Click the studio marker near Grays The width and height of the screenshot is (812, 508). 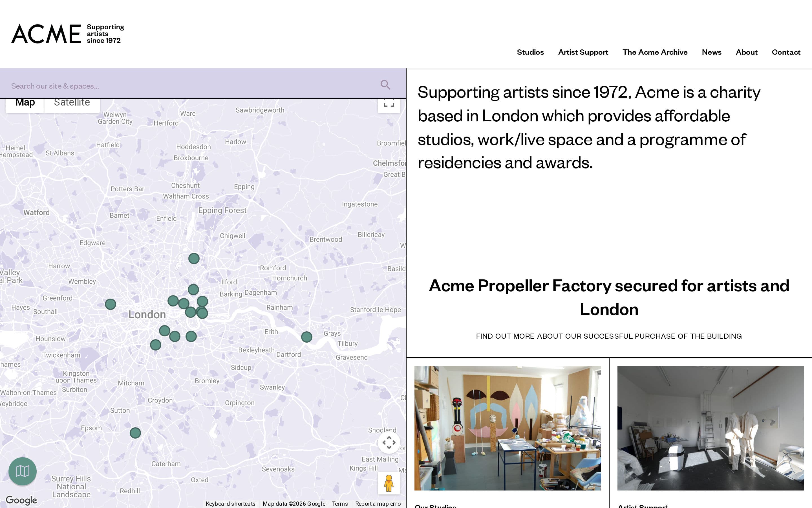(x=307, y=337)
